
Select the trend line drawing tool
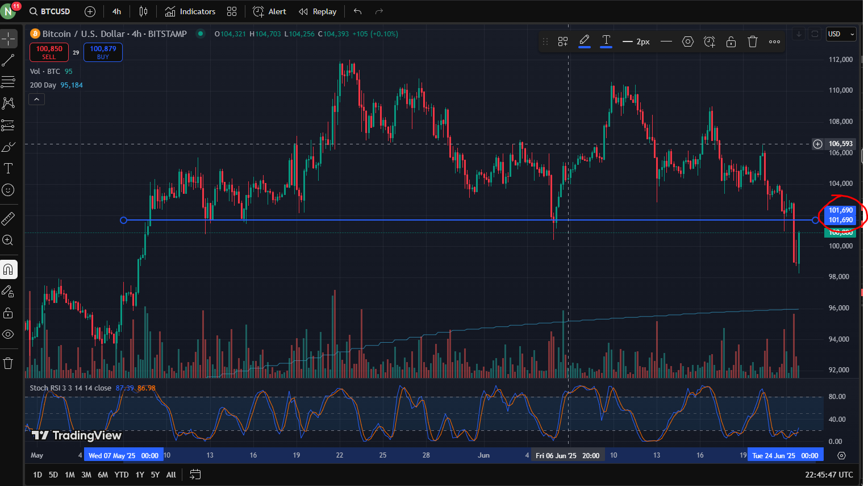[9, 60]
